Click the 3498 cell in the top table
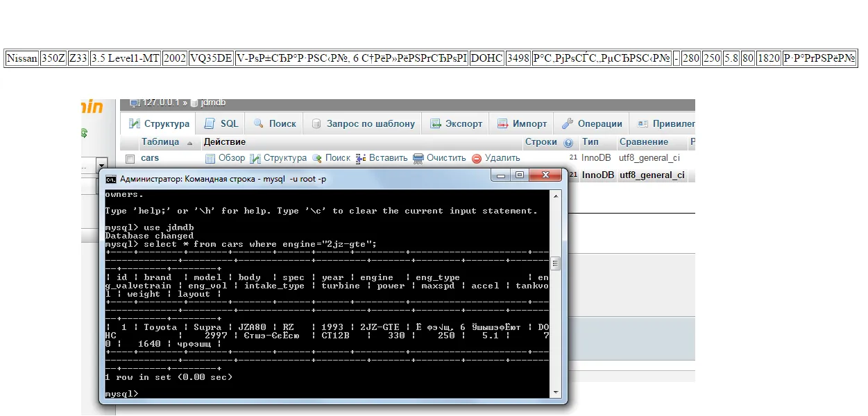868x416 pixels. pos(518,58)
